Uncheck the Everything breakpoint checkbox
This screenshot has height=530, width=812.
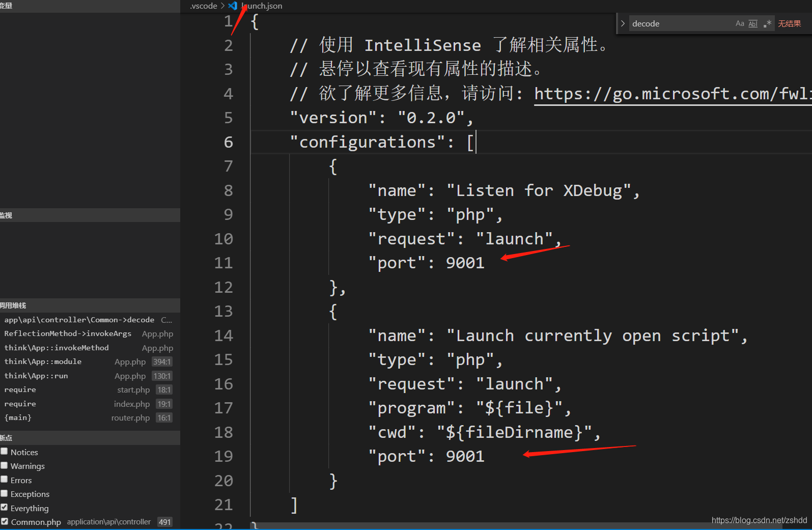point(5,508)
